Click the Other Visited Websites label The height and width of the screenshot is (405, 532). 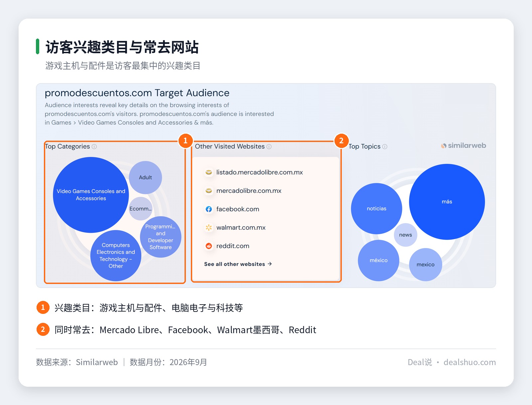click(230, 147)
